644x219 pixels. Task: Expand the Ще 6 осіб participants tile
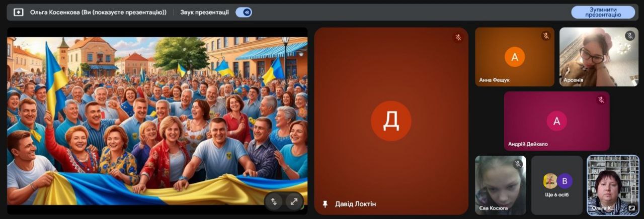557,185
